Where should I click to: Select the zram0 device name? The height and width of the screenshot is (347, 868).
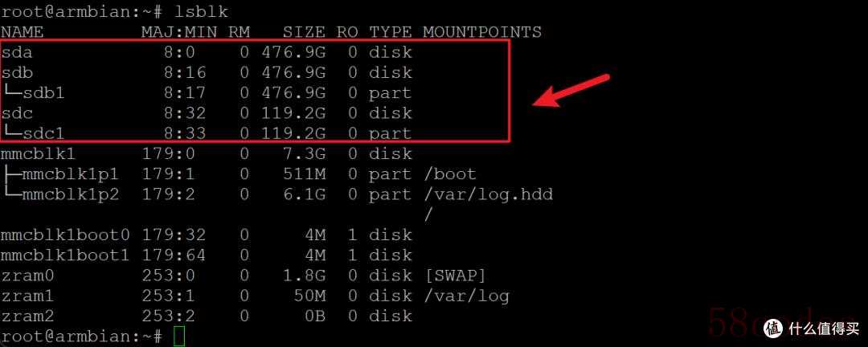27,276
